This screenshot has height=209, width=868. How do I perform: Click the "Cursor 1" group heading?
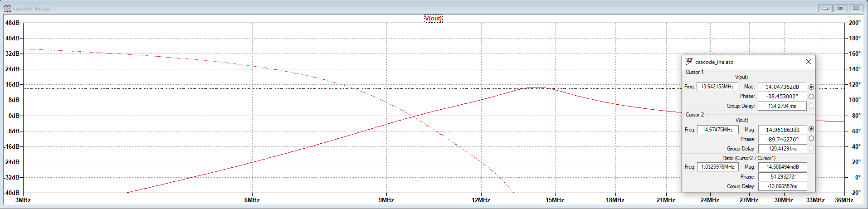(694, 72)
